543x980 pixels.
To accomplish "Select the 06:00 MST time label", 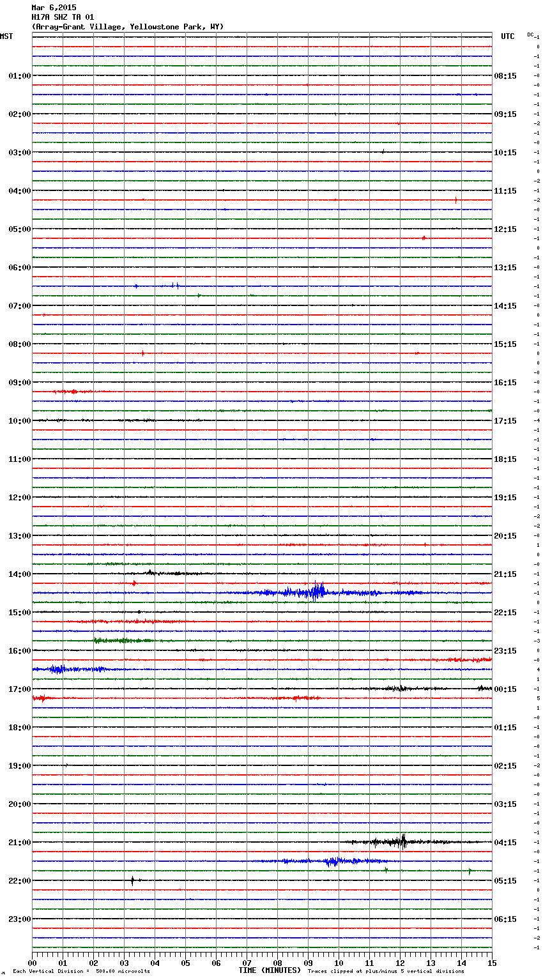I will point(19,268).
